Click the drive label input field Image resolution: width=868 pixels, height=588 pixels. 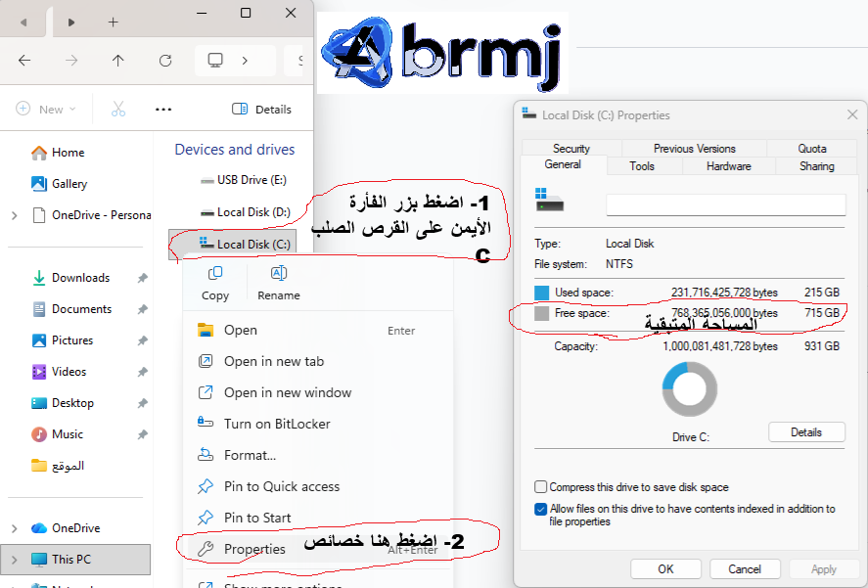point(725,204)
